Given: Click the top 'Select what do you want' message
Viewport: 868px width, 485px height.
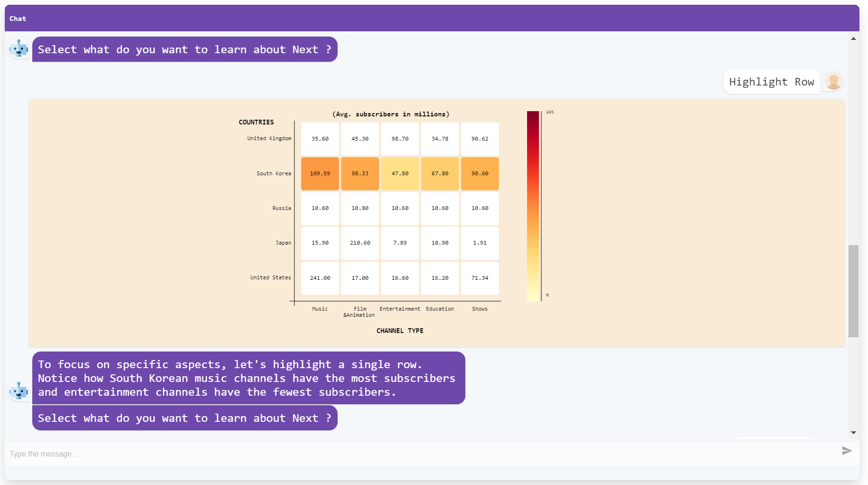Looking at the screenshot, I should (x=185, y=49).
